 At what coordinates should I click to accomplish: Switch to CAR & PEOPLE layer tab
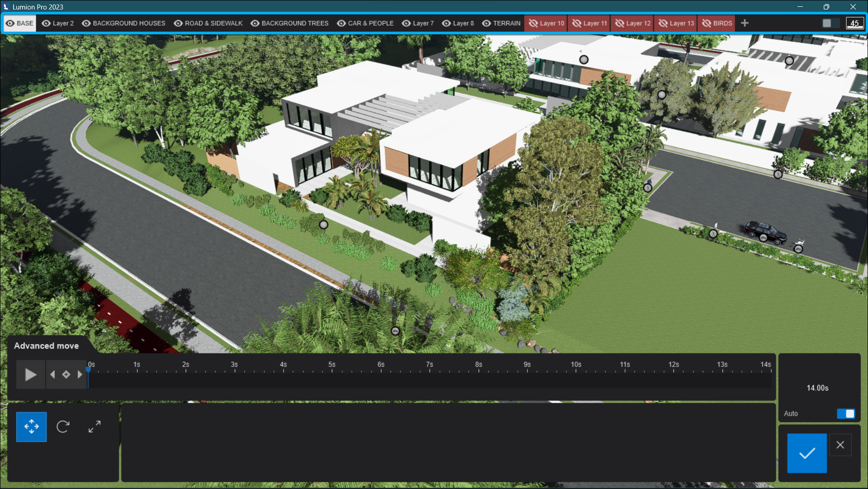370,23
